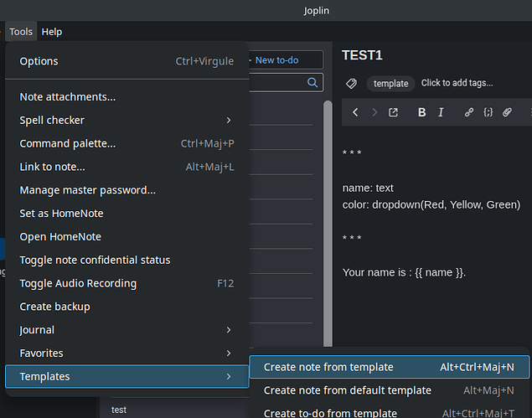
Task: Click Set as HomeNote
Action: (x=127, y=214)
